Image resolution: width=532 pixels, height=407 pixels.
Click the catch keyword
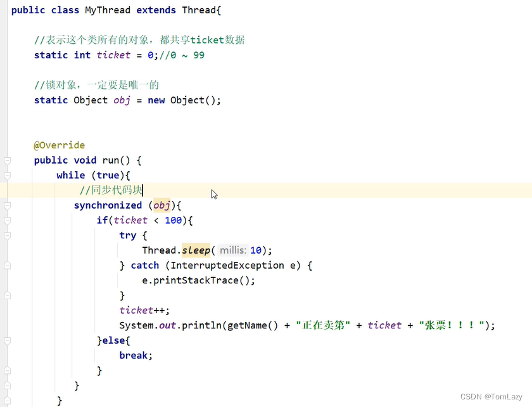(x=145, y=266)
